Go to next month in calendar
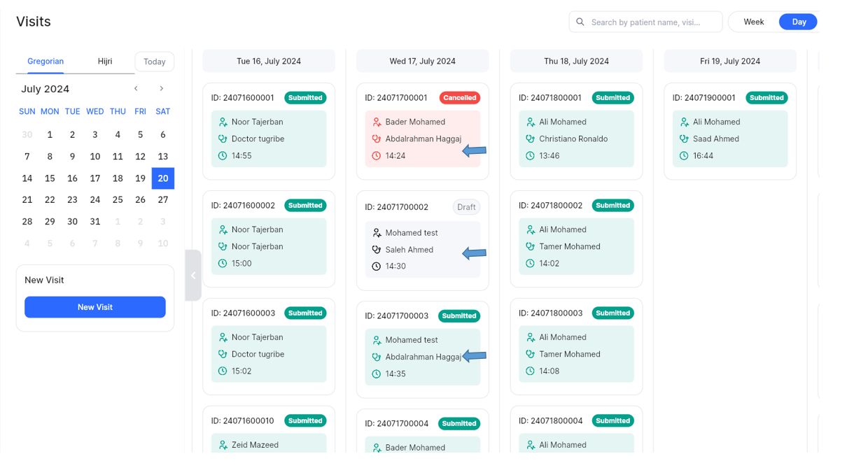This screenshot has height=468, width=868. pyautogui.click(x=162, y=89)
